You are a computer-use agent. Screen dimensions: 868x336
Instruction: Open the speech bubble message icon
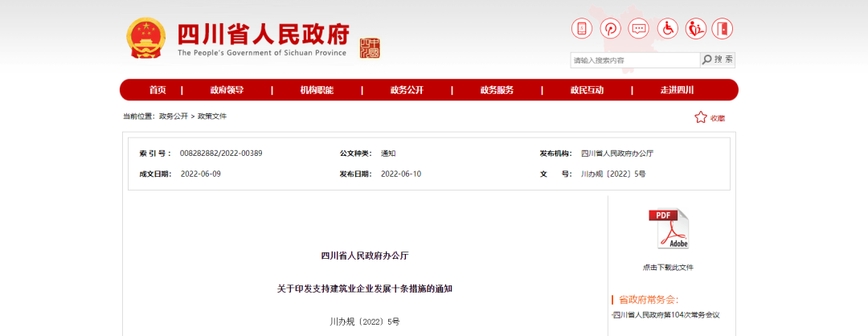(x=640, y=29)
